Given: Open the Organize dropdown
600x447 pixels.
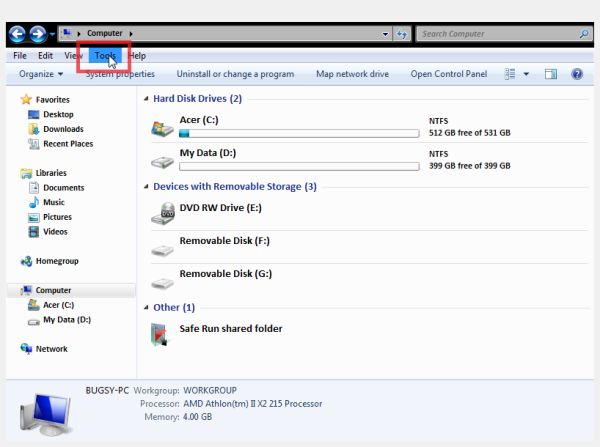Looking at the screenshot, I should 41,74.
